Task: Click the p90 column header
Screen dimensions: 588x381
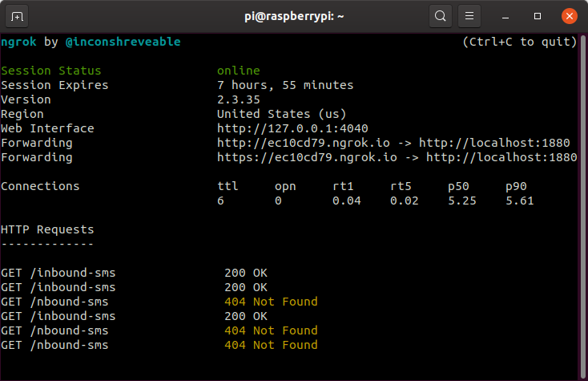Action: [516, 187]
